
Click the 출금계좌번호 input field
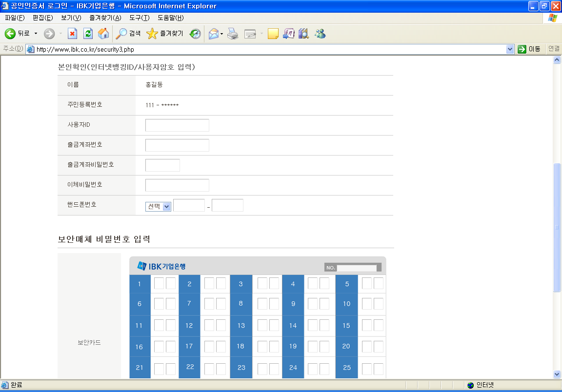tap(177, 145)
